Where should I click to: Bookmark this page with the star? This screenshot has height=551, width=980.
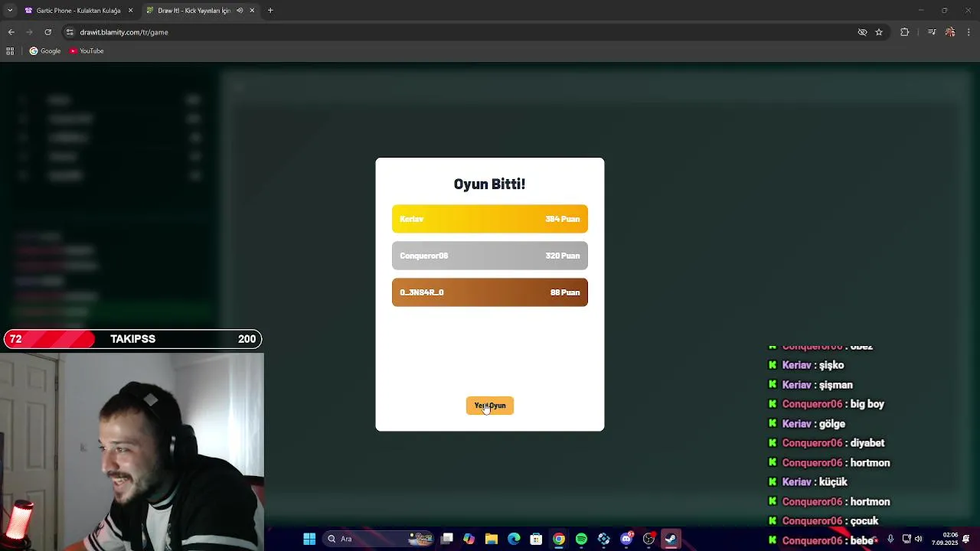(879, 32)
